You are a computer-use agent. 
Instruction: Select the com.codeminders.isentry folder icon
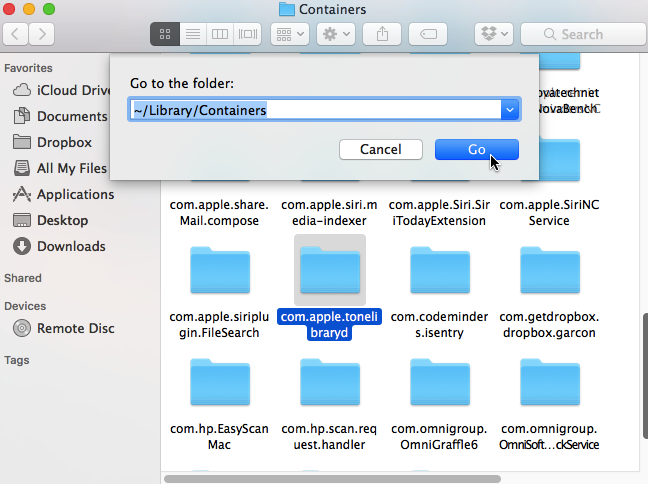coord(440,270)
